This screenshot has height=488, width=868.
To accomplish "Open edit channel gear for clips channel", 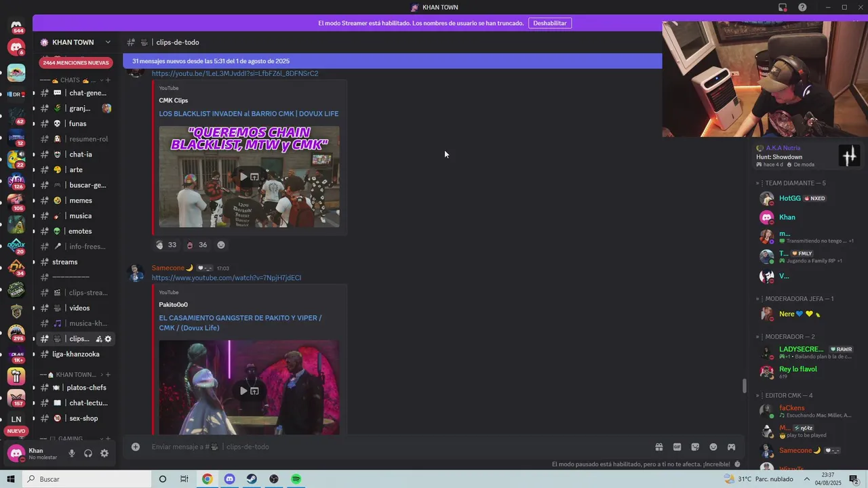I will (x=108, y=339).
